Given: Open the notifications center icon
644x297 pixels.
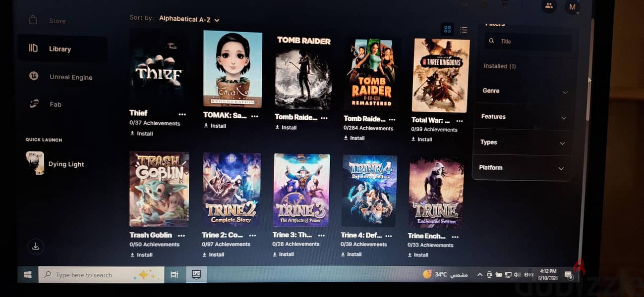Looking at the screenshot, I should 569,275.
